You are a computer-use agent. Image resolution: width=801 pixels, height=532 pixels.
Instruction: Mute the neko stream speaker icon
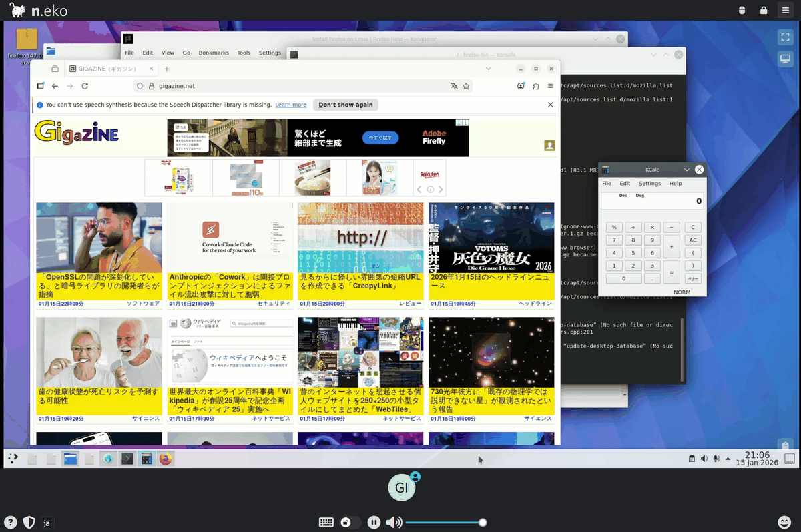click(394, 523)
